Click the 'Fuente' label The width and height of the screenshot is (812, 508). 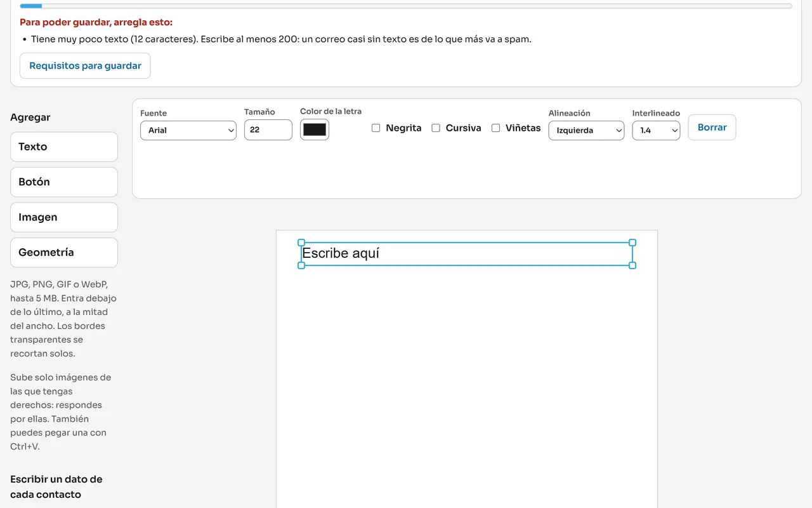(x=154, y=113)
